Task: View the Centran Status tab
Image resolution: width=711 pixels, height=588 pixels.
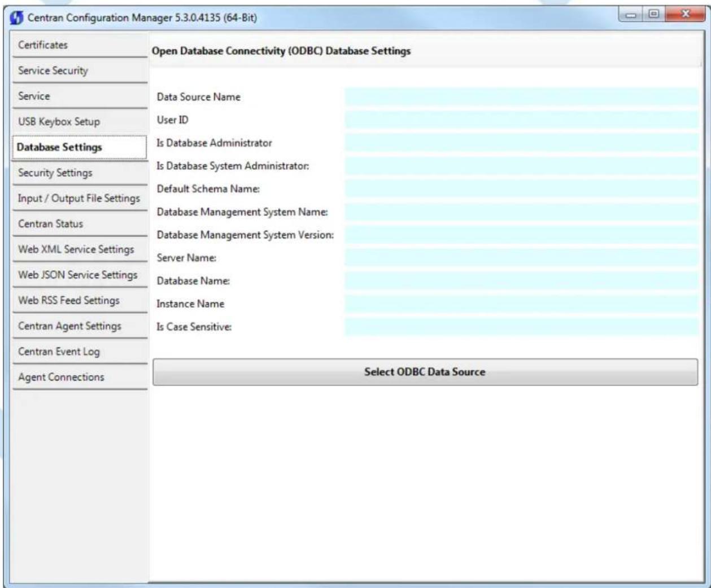Action: click(x=79, y=223)
